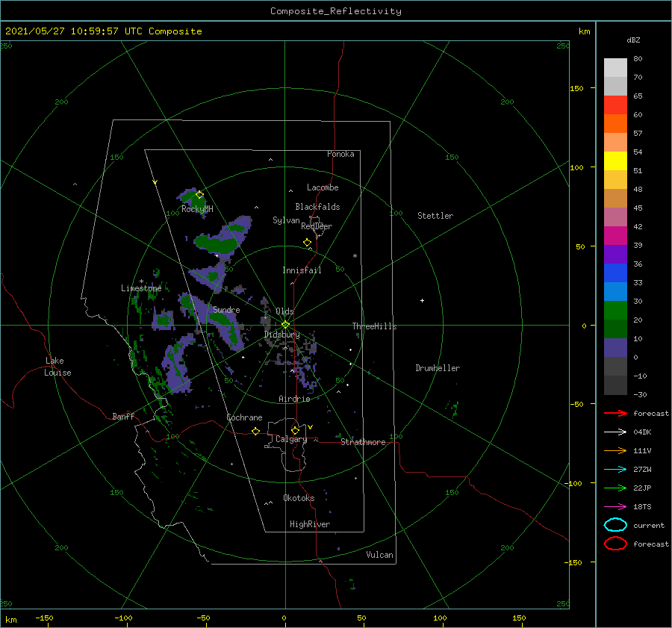
Task: Select the Sylvan label
Action: click(x=286, y=220)
